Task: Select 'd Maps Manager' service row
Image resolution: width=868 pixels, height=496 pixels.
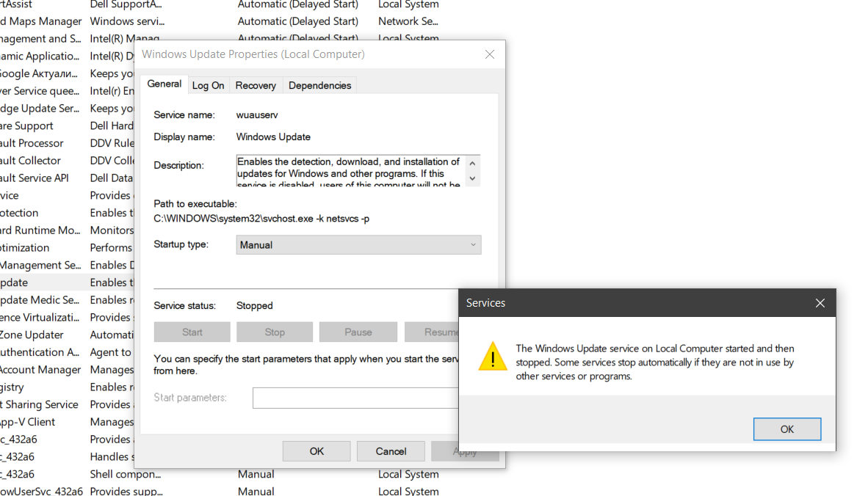Action: 41,21
